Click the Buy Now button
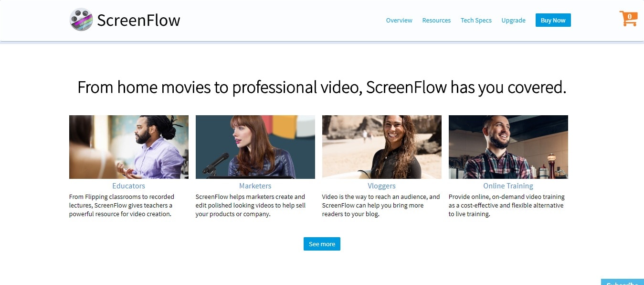This screenshot has width=644, height=285. (x=553, y=20)
